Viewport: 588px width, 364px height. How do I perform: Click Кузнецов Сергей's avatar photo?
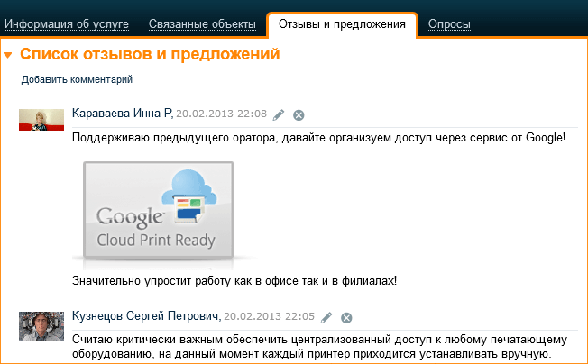[x=41, y=326]
